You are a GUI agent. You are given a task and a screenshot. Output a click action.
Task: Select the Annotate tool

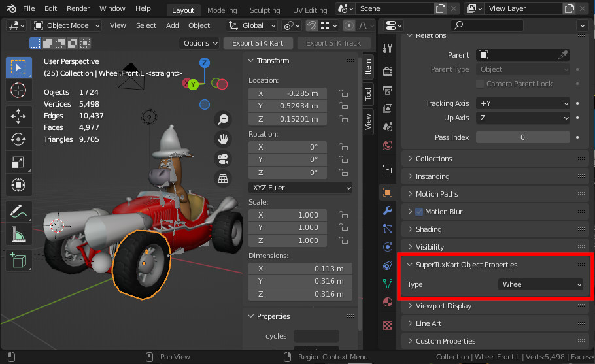point(18,212)
